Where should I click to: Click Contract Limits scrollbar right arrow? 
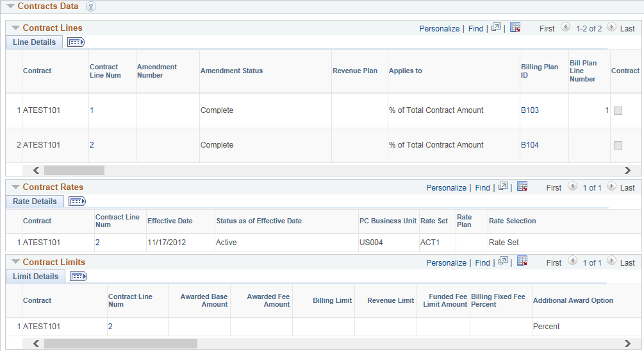point(627,343)
